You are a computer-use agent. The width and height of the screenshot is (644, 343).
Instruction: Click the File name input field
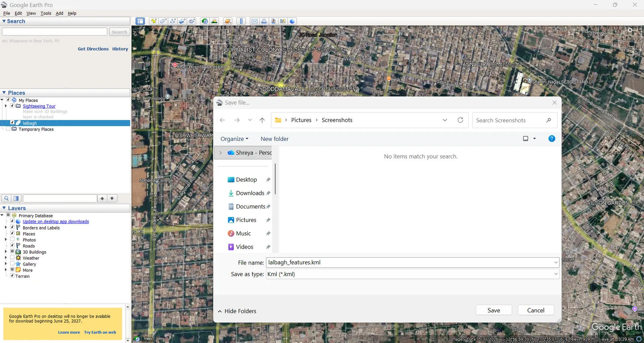410,262
